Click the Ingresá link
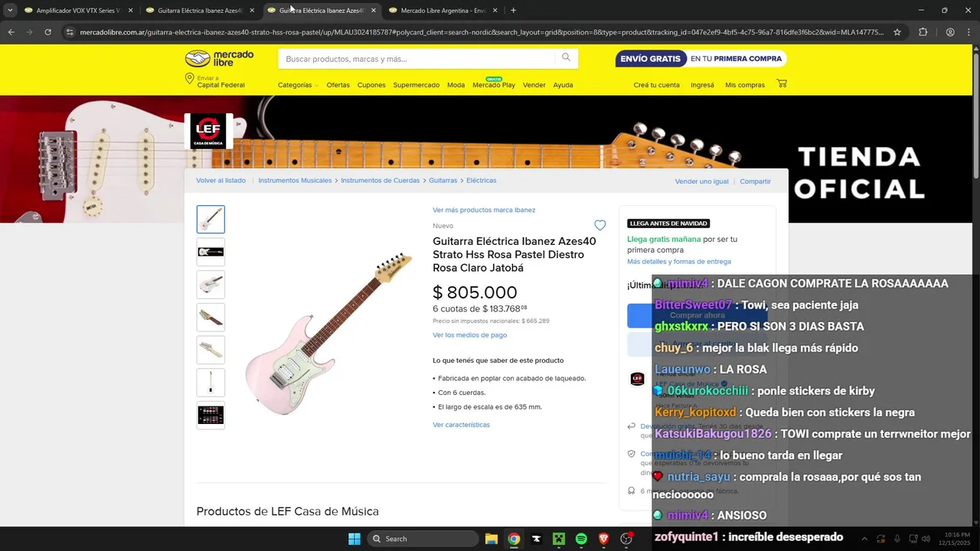980x551 pixels. pos(702,85)
